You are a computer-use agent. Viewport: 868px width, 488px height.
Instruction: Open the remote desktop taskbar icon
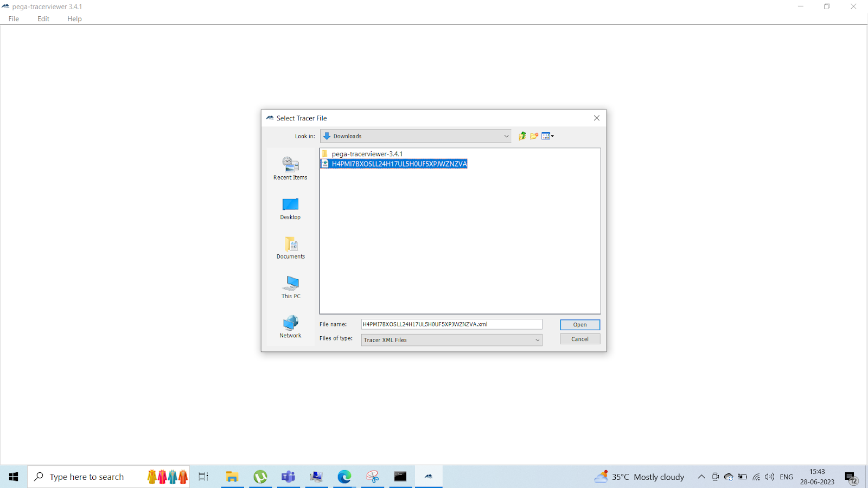coord(316,477)
